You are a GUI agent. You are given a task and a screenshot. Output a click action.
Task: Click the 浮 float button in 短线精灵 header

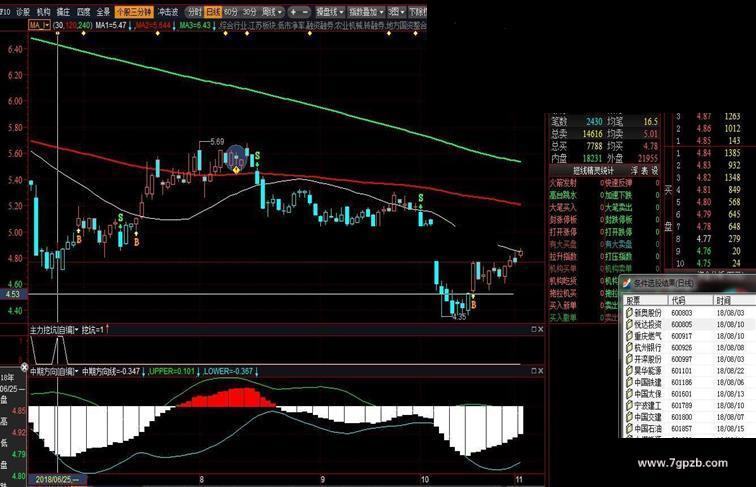pyautogui.click(x=634, y=171)
